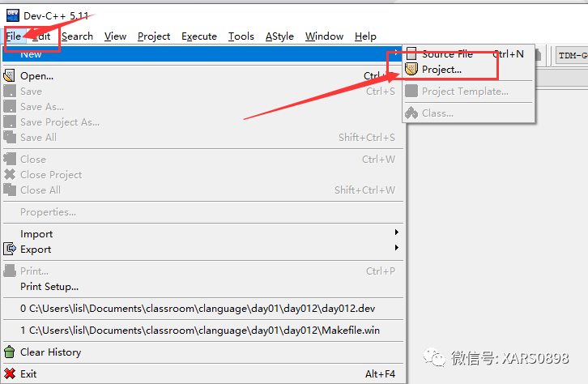Screen dimensions: 588x384
Task: Open the Help menu
Action: (365, 36)
